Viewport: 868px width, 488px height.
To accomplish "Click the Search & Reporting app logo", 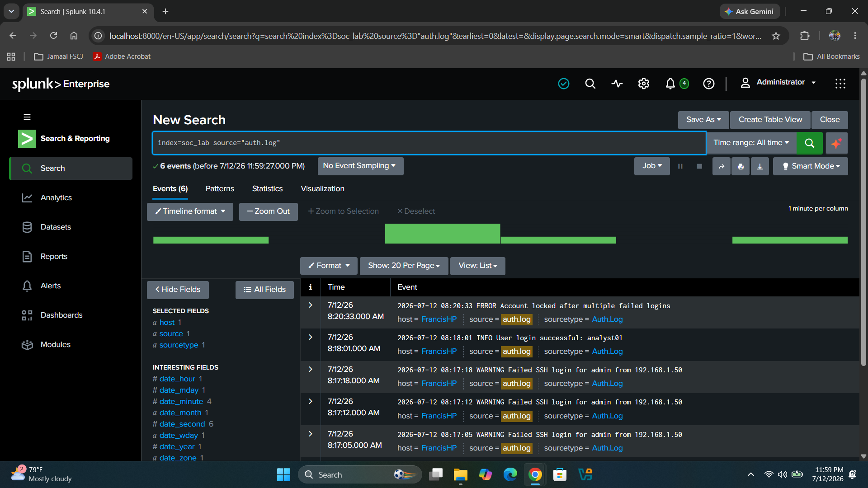I will (x=27, y=138).
